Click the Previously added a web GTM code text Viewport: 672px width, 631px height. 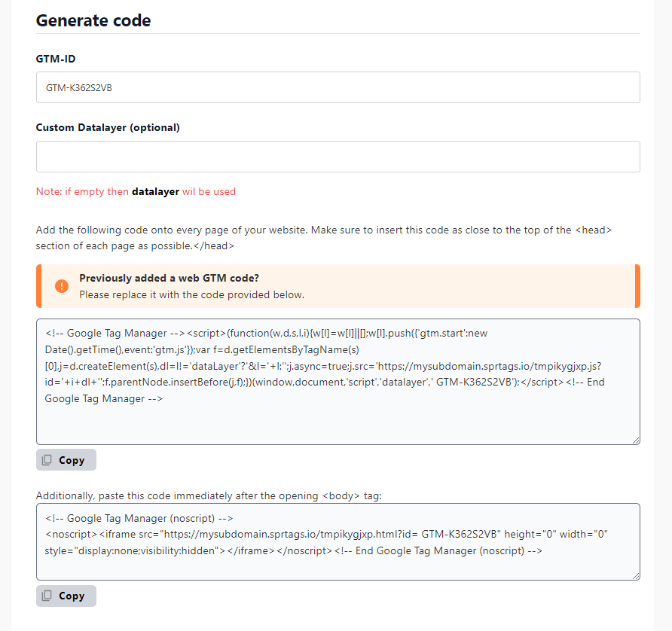170,277
